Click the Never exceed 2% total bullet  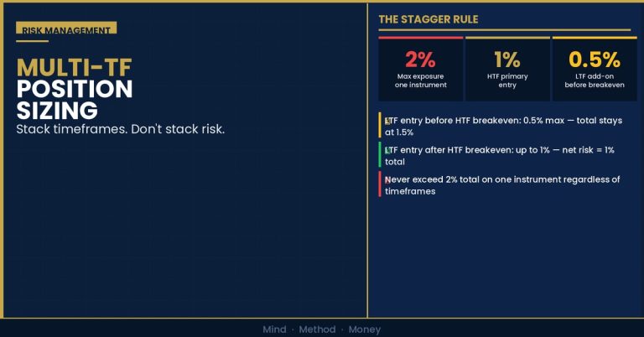pyautogui.click(x=502, y=185)
